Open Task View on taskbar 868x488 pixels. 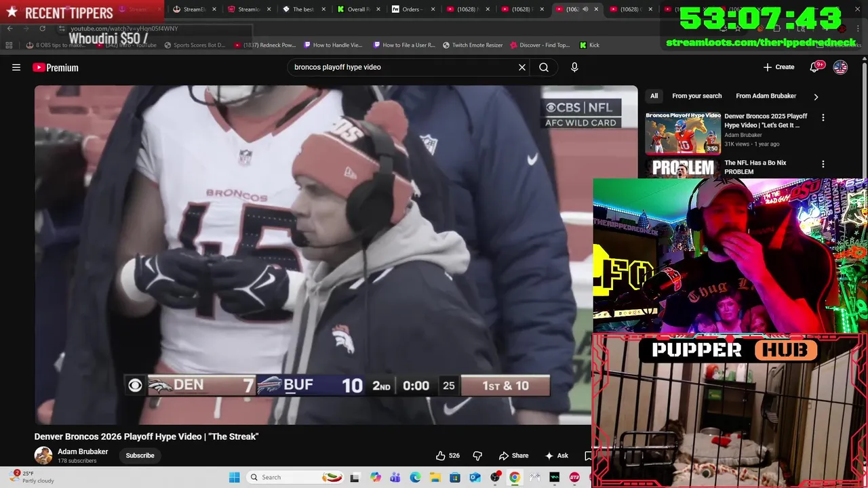[x=355, y=478]
